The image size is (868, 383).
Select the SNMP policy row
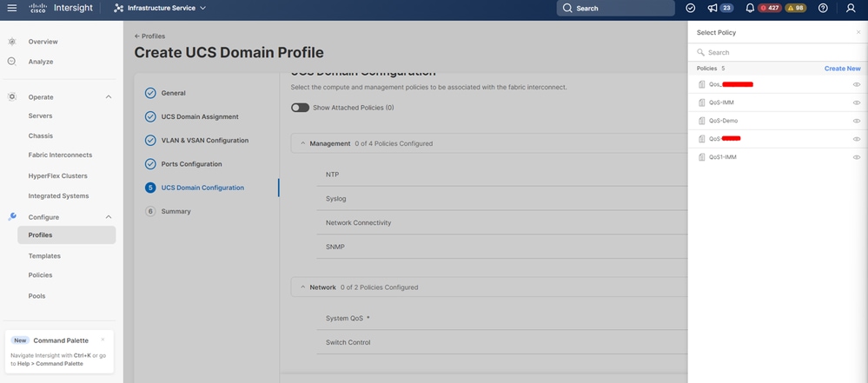coord(503,247)
